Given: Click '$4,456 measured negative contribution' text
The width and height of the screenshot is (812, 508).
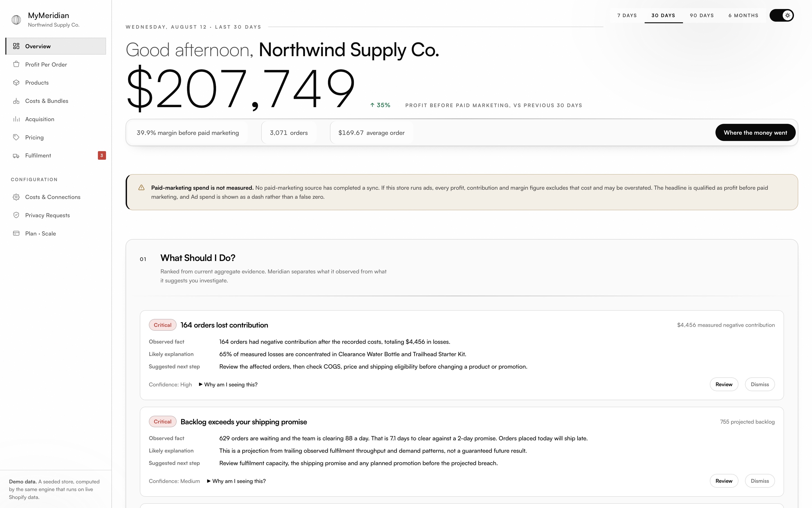Looking at the screenshot, I should (726, 325).
